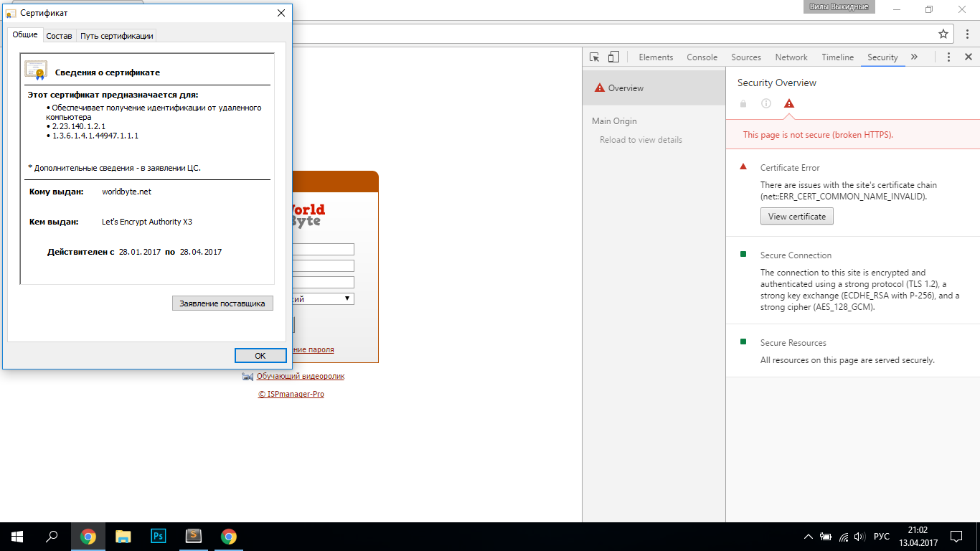Switch input language via РУС indicator
The height and width of the screenshot is (551, 980).
(x=882, y=537)
